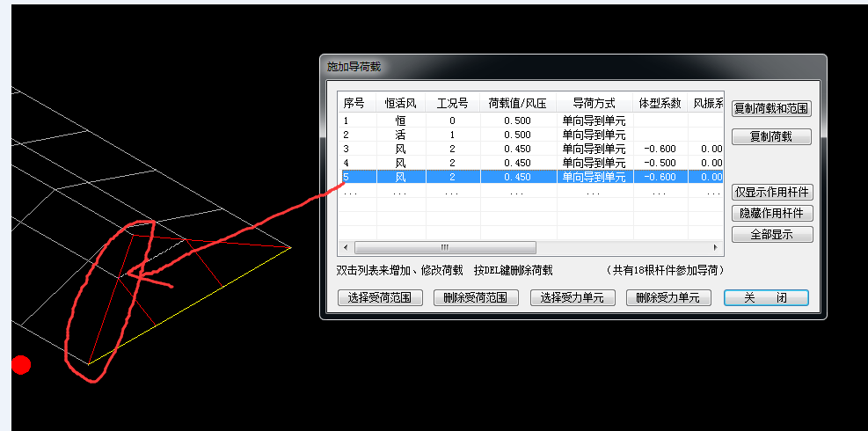Click the 施加导荷载 dialog title bar
This screenshot has height=431, width=868.
tap(573, 67)
